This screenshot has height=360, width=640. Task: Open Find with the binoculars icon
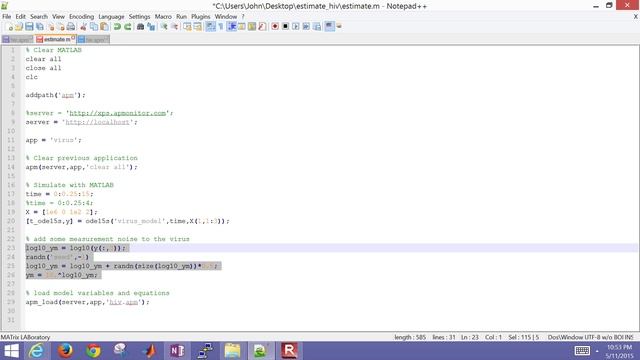pyautogui.click(x=140, y=27)
